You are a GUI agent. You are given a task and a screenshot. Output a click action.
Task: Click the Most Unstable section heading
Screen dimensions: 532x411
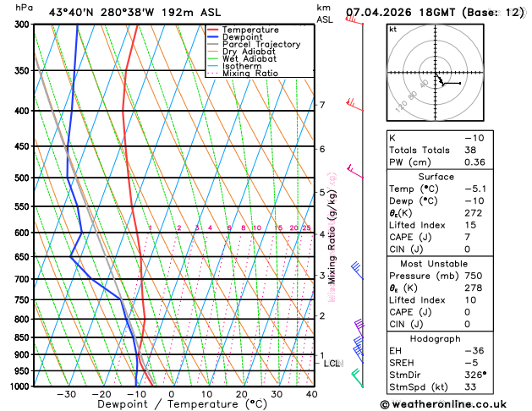tap(434, 264)
